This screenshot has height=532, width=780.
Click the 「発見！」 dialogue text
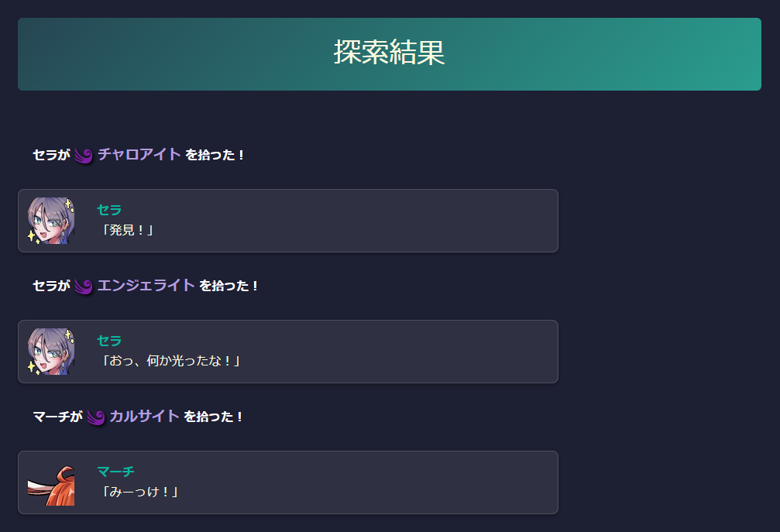[128, 230]
